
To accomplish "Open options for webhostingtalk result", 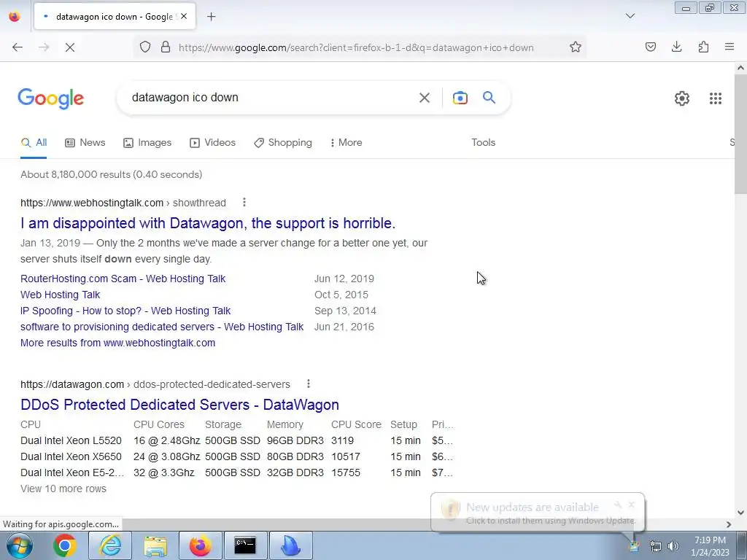I will 244,203.
